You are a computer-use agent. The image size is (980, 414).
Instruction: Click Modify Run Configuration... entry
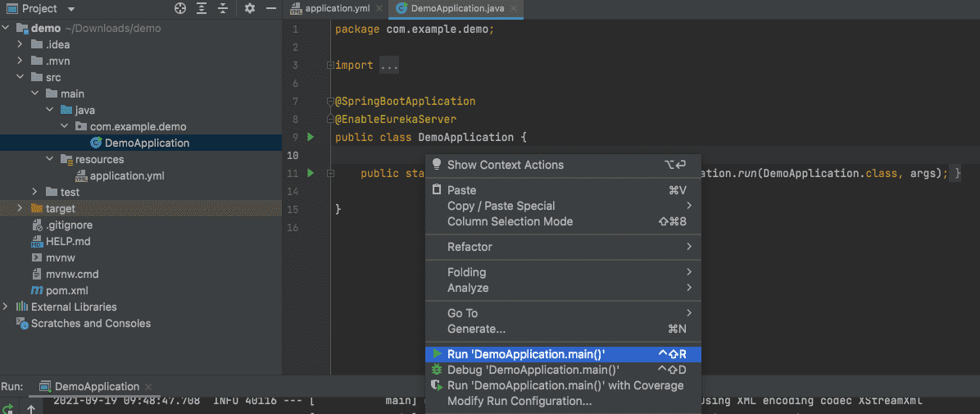coord(519,401)
